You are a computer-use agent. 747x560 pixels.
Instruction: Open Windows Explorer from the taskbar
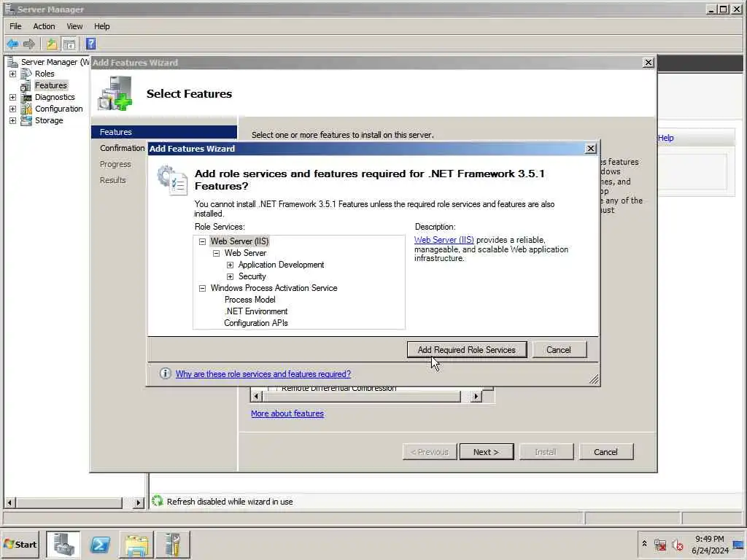pos(136,544)
